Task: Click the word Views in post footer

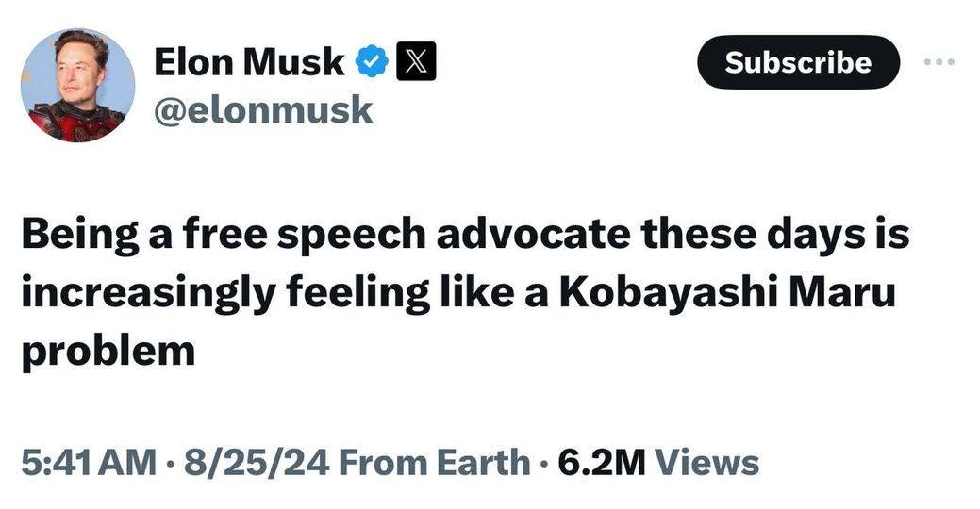Action: click(x=706, y=462)
